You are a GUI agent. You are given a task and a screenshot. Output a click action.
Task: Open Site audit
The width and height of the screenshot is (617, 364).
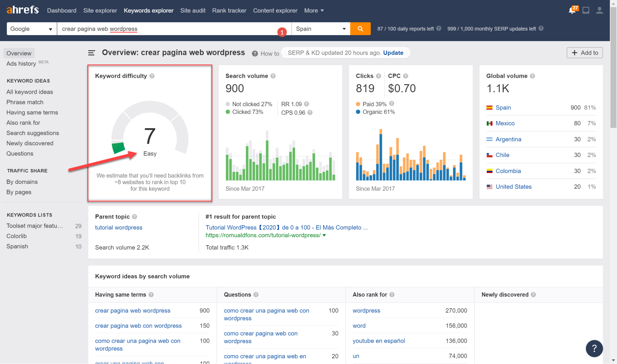(193, 10)
